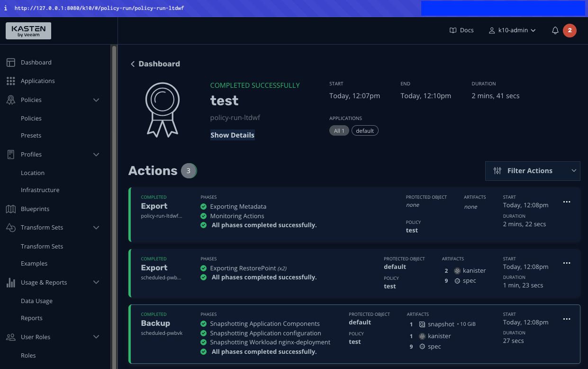Select Presets in the sidebar
The height and width of the screenshot is (369, 588).
coord(31,136)
